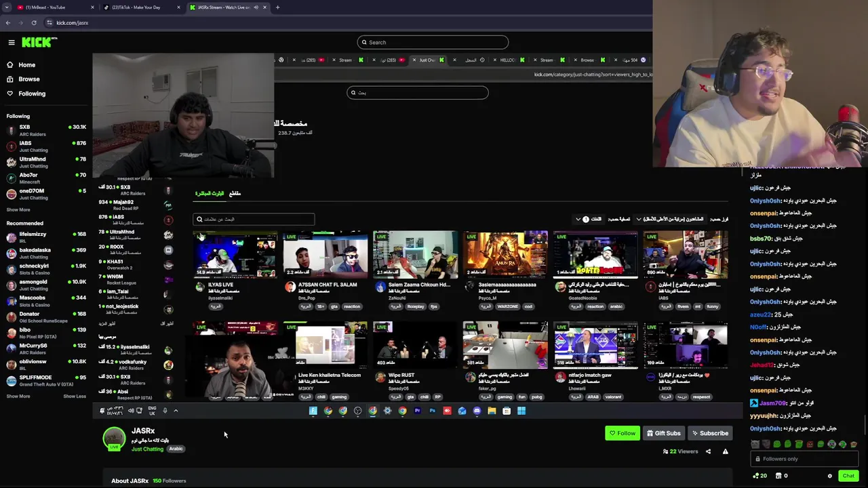Image resolution: width=868 pixels, height=488 pixels.
Task: Click the A7SSAN CHAT FL 3ALAM thumbnail
Action: 325,255
